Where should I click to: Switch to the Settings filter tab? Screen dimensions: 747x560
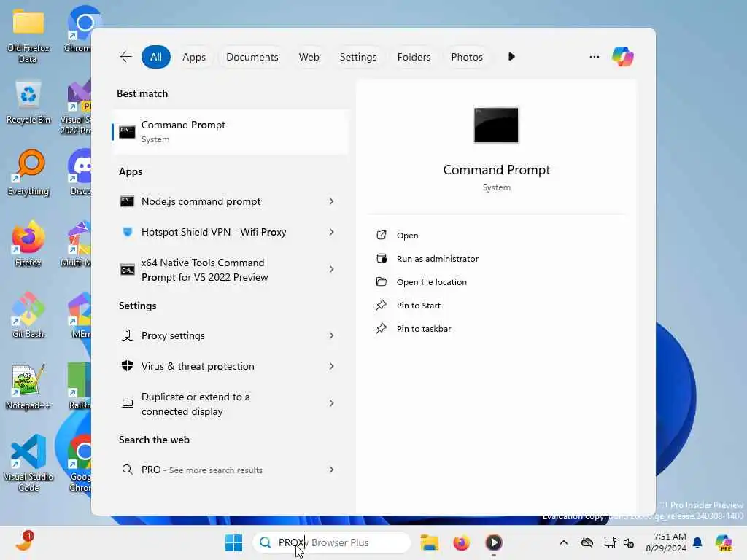click(357, 57)
